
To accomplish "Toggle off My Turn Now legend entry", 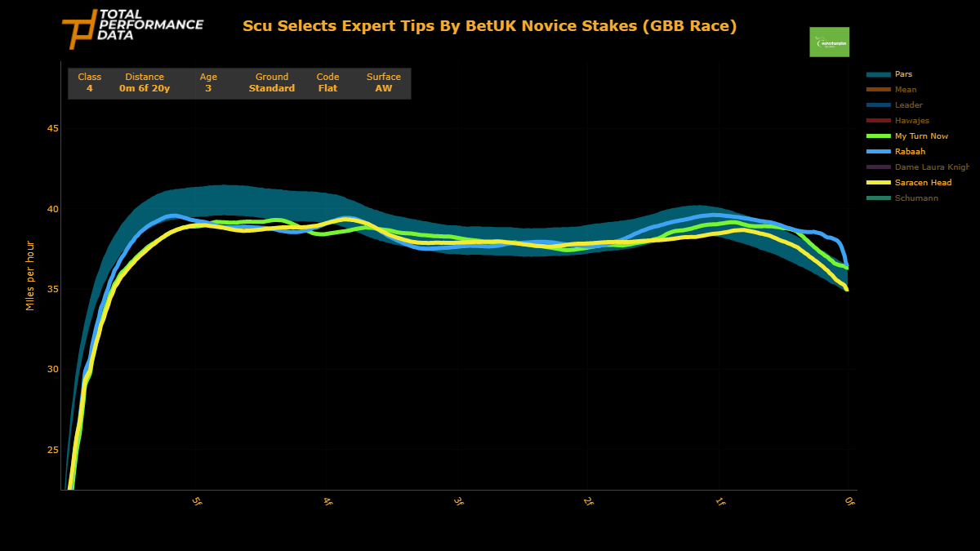I will (921, 136).
